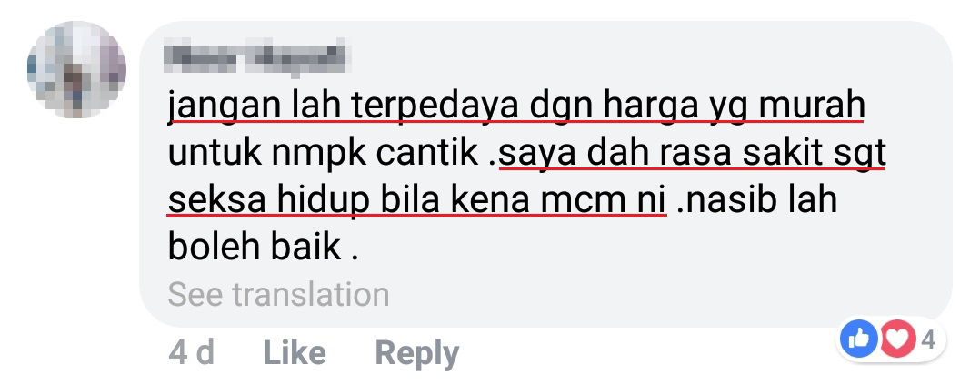This screenshot has width=980, height=385.
Task: Click the blue thumbs-up reaction icon
Action: coord(859,339)
